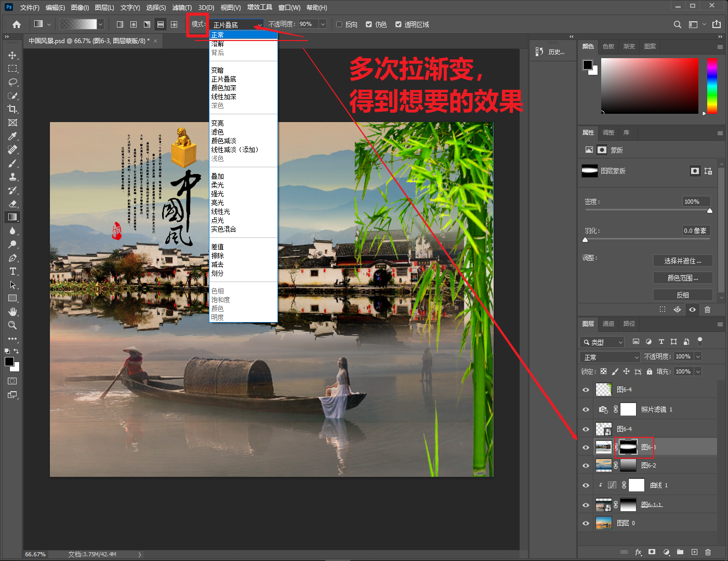
Task: Close the 中国风景.psd document tab
Action: (155, 41)
